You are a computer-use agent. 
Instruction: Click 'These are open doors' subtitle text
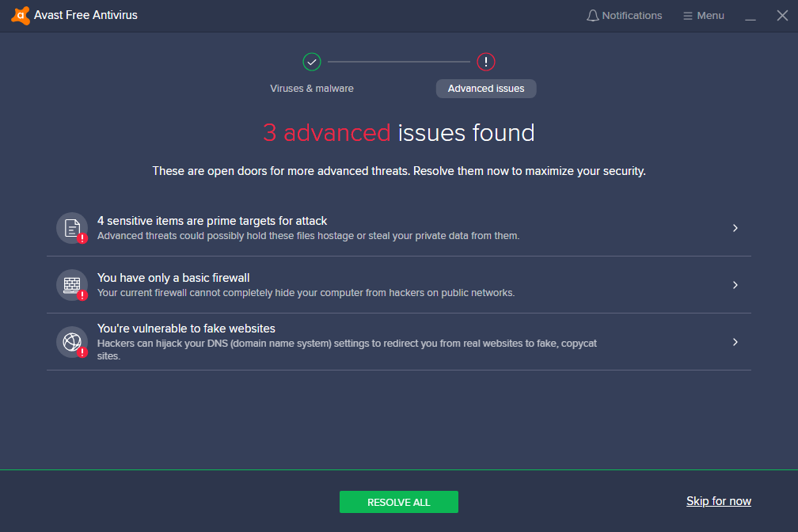point(399,171)
